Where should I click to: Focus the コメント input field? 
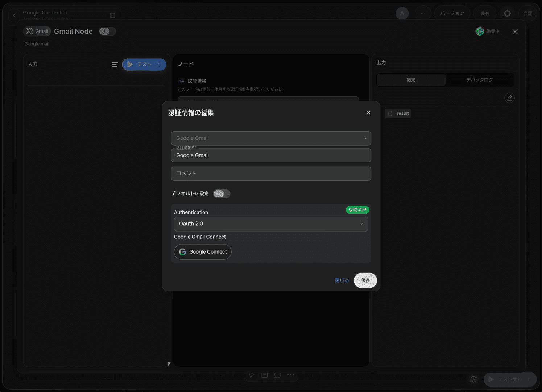click(271, 174)
